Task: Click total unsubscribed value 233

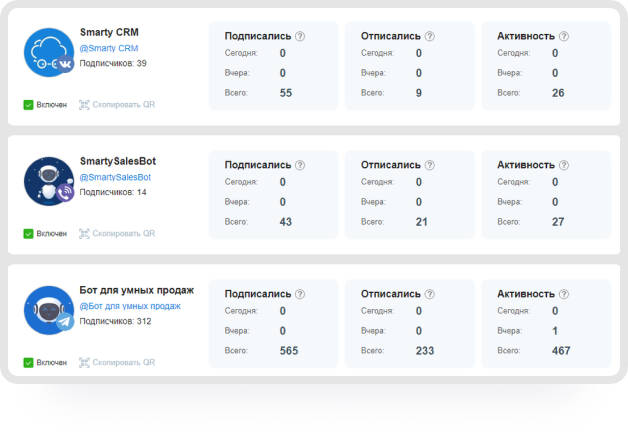Action: 425,351
